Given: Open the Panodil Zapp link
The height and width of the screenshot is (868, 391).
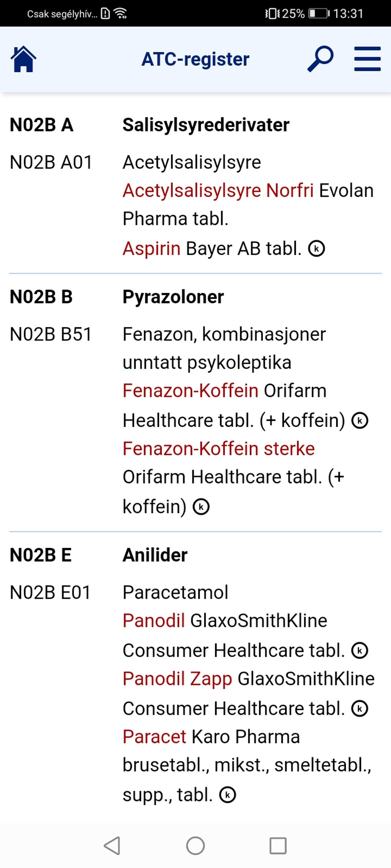Looking at the screenshot, I should 177,679.
